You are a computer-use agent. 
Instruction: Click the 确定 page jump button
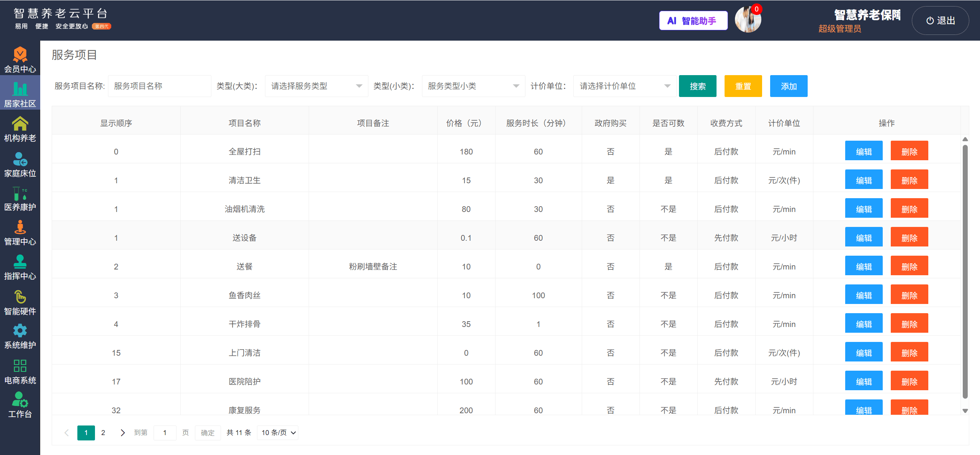tap(208, 433)
